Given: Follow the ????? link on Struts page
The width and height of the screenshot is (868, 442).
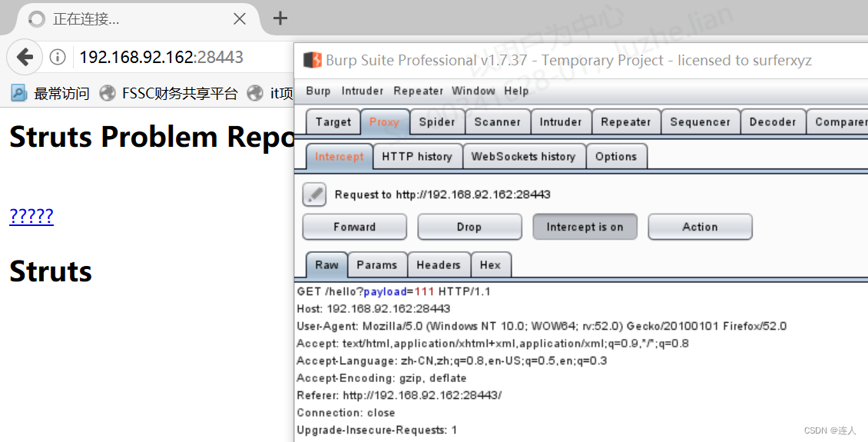Looking at the screenshot, I should (x=31, y=215).
